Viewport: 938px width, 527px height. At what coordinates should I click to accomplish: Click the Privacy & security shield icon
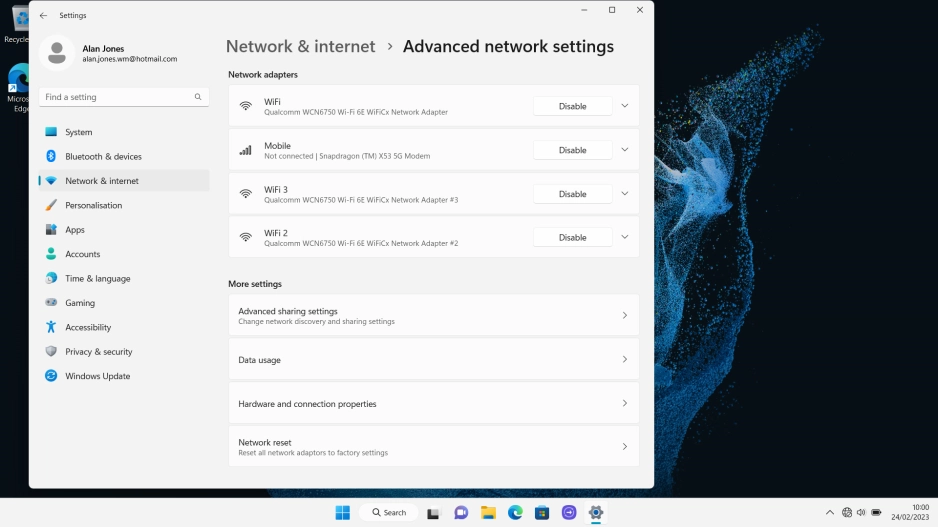tap(51, 352)
